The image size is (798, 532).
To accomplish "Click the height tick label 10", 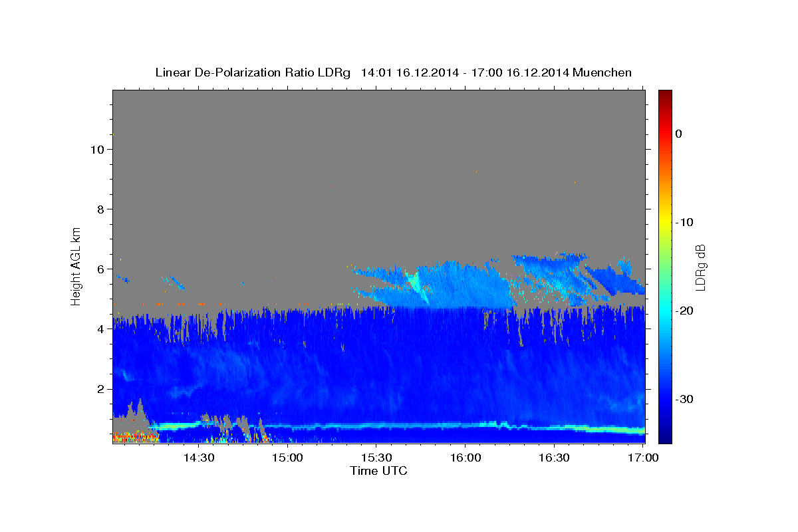I will 96,149.
